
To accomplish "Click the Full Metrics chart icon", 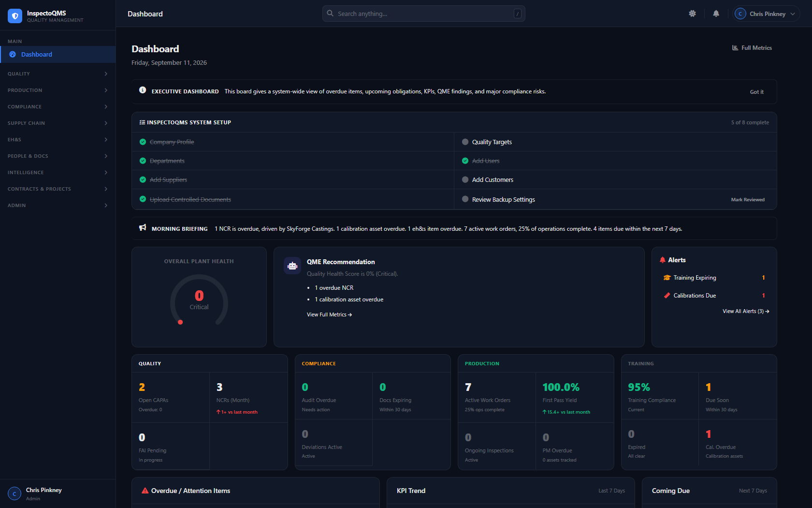I will [x=735, y=48].
